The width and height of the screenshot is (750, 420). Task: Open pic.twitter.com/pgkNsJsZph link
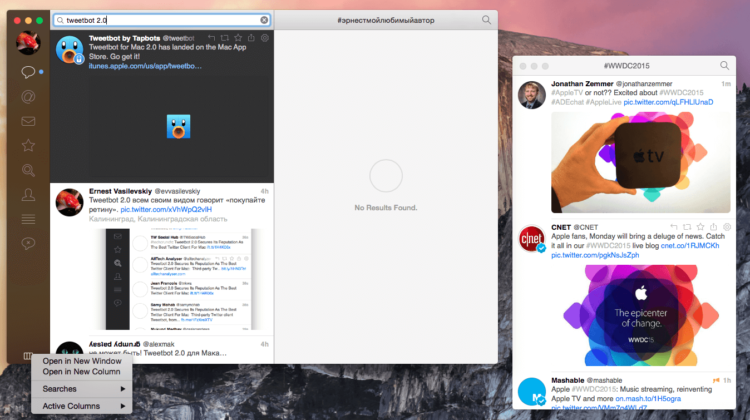[595, 255]
